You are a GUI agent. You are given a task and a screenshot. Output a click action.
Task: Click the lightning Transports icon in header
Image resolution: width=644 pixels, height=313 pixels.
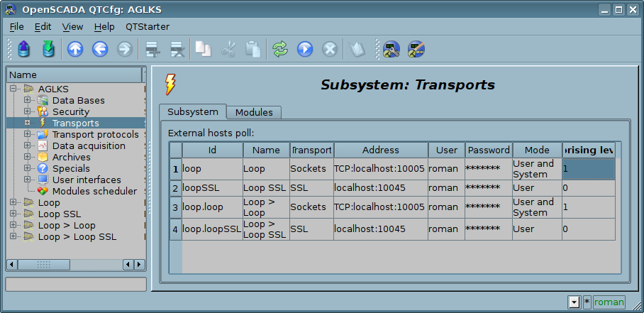click(x=170, y=84)
